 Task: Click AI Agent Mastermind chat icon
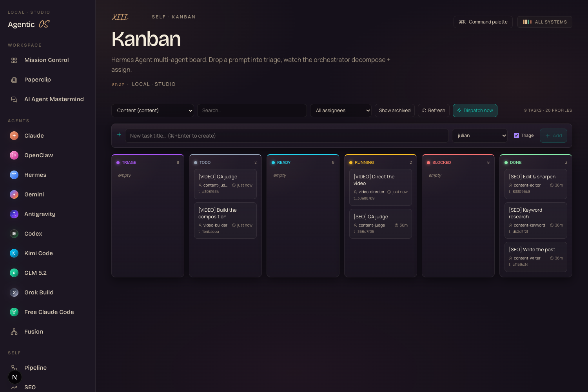[14, 100]
